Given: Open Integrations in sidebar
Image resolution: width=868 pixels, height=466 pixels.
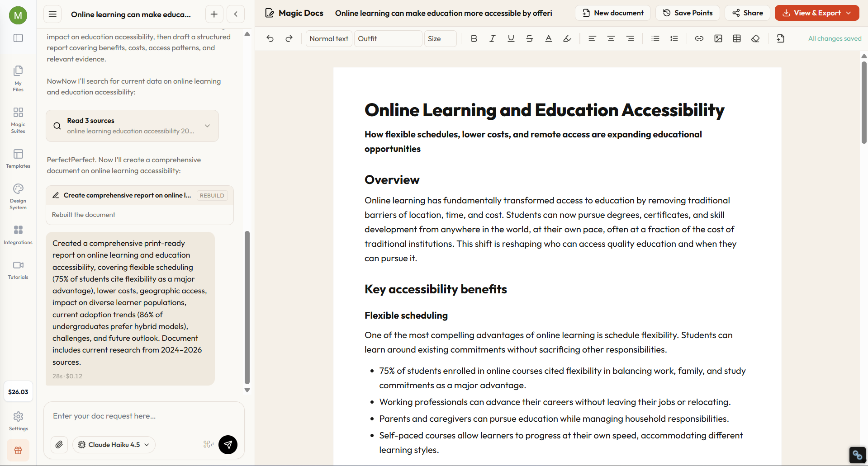Looking at the screenshot, I should coord(18,235).
